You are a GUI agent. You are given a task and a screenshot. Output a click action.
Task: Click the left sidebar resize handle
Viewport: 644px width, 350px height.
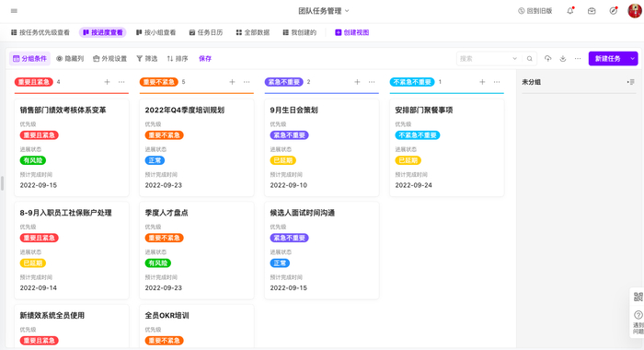click(2, 183)
